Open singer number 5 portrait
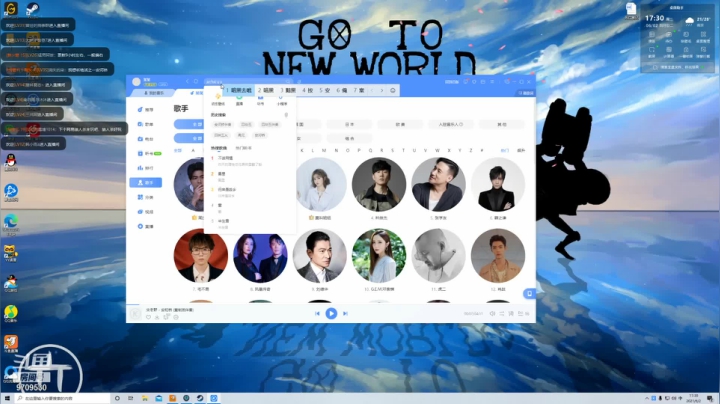720x404 pixels. point(439,185)
